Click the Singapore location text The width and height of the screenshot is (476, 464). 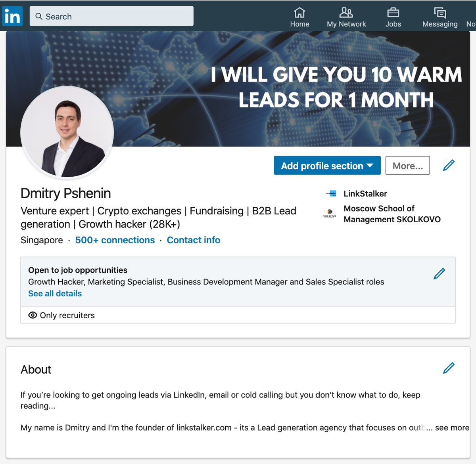tap(42, 240)
